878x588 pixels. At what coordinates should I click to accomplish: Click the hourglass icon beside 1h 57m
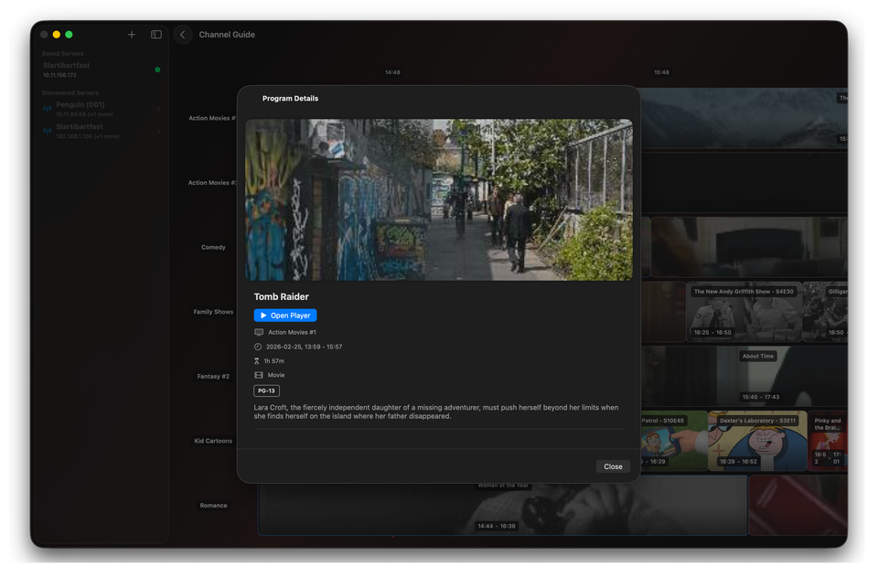point(258,360)
